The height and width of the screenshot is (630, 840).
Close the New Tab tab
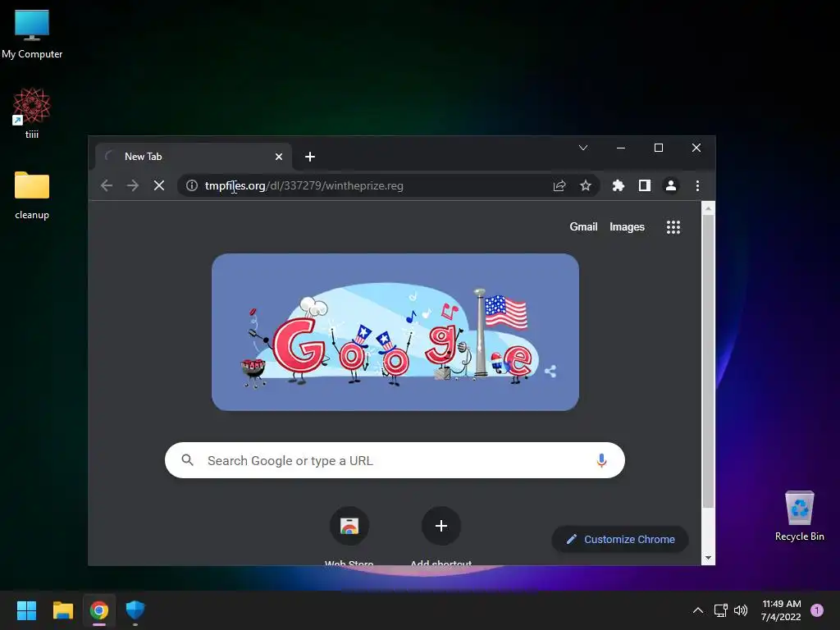pyautogui.click(x=279, y=157)
